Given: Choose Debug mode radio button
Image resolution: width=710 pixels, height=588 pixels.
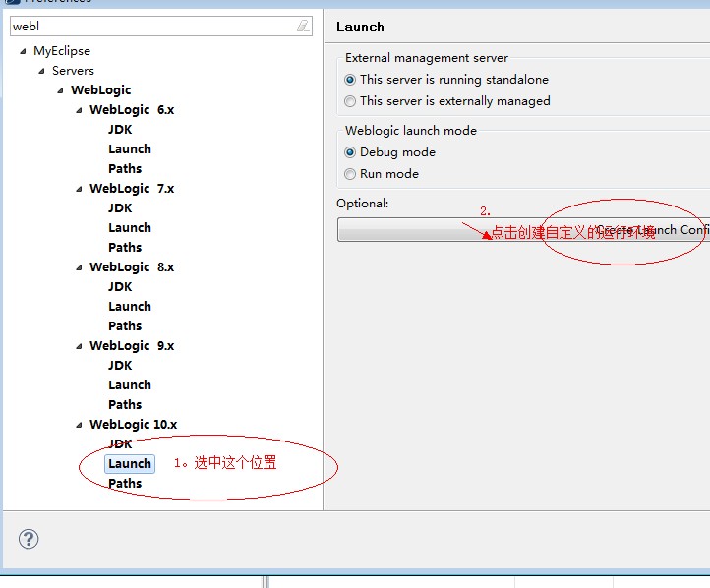Looking at the screenshot, I should tap(349, 152).
